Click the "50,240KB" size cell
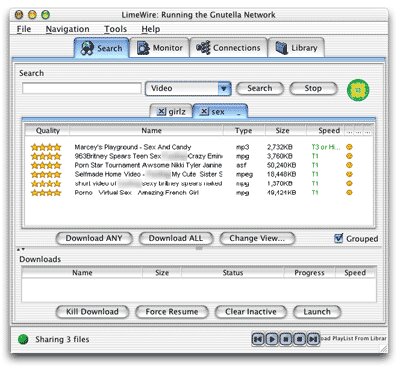 click(281, 165)
